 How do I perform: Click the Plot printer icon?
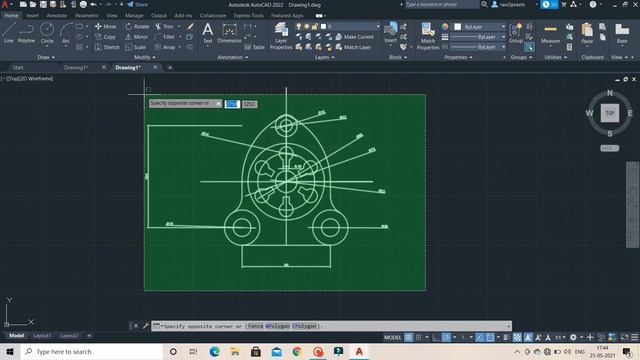point(83,4)
